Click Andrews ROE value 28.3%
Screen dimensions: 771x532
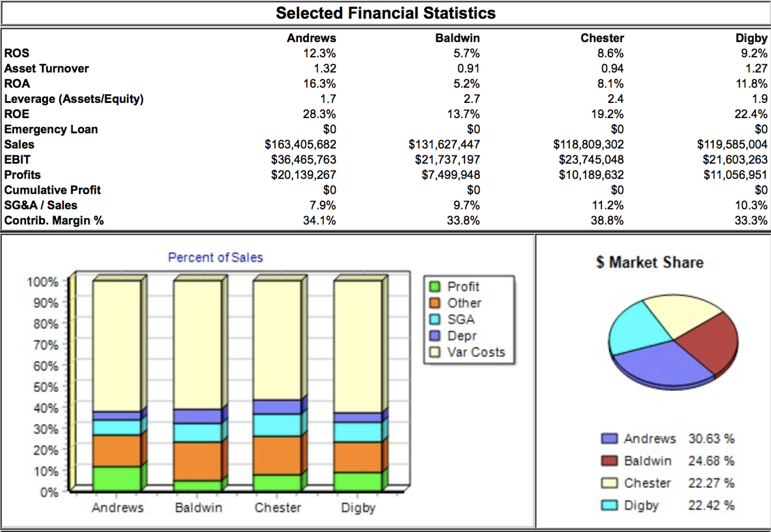click(319, 114)
